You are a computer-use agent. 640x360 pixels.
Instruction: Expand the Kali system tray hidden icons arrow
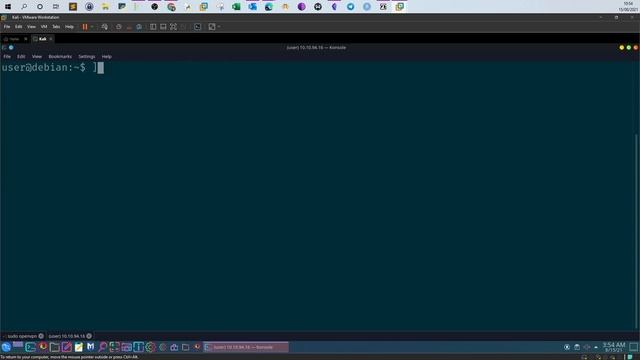coord(596,347)
